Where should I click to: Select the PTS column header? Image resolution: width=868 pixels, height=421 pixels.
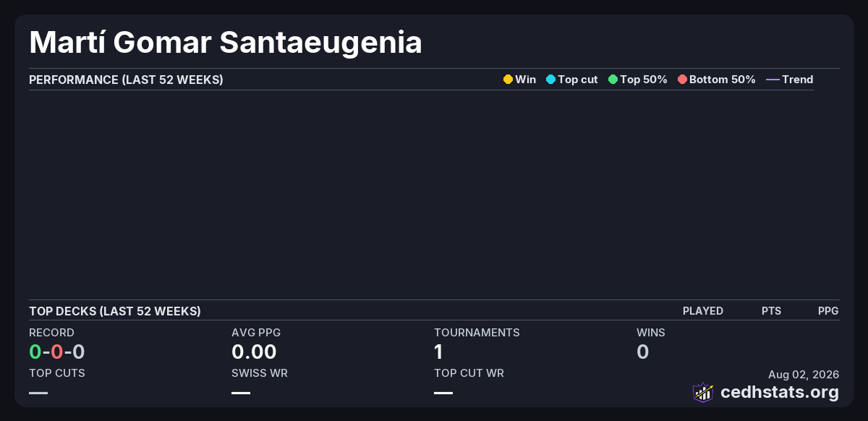[771, 311]
